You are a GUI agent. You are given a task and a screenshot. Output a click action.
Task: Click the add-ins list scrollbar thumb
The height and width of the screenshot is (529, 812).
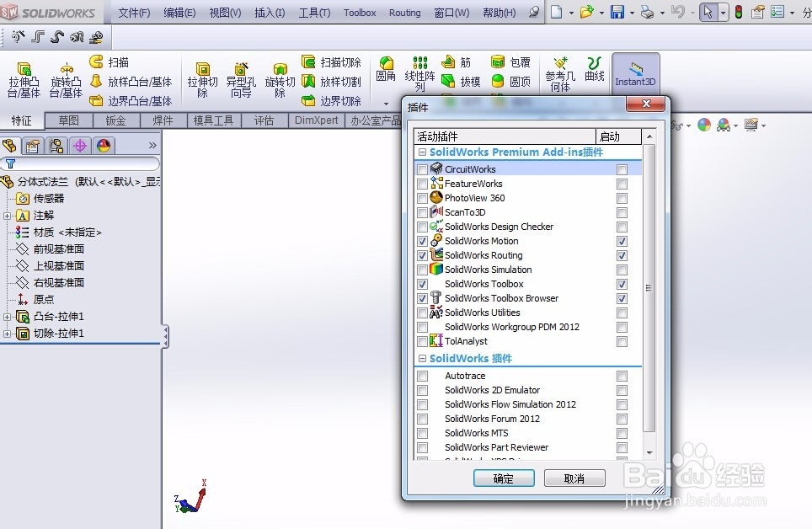(x=649, y=288)
